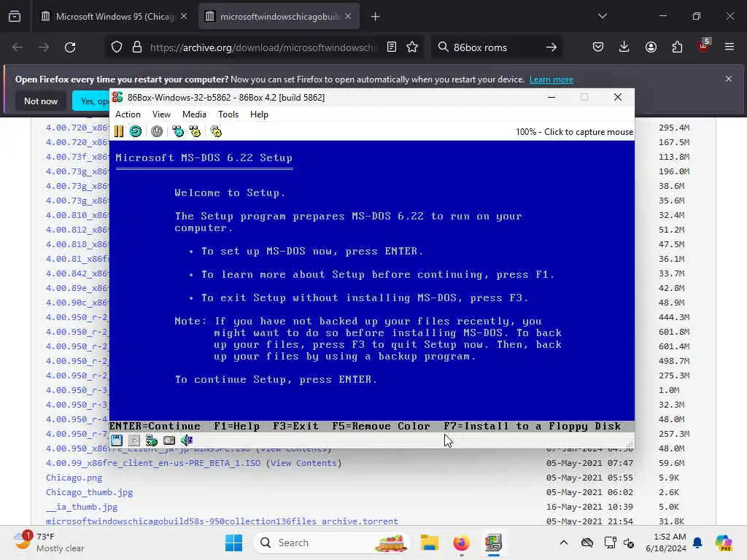The image size is (747, 560).
Task: Open the taskbar clock showing 1:52 AM
Action: (665, 542)
